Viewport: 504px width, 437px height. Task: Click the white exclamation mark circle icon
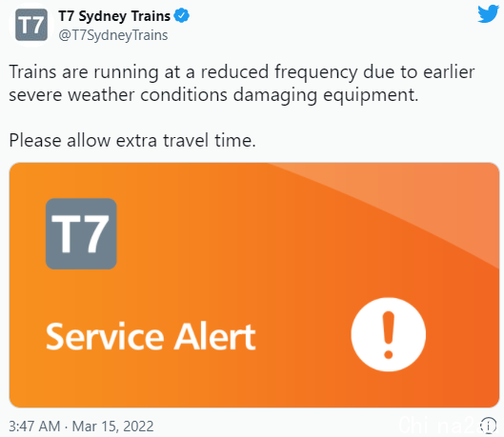(x=389, y=334)
